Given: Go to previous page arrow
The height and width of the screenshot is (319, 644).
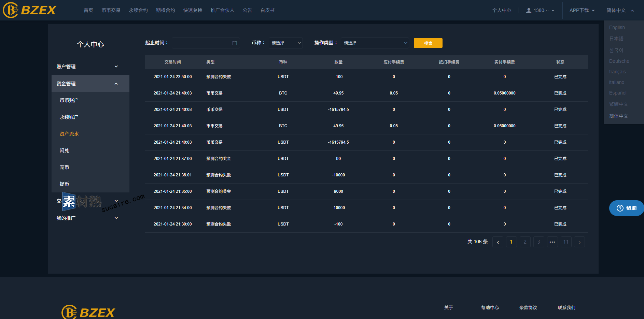Looking at the screenshot, I should click(x=498, y=242).
